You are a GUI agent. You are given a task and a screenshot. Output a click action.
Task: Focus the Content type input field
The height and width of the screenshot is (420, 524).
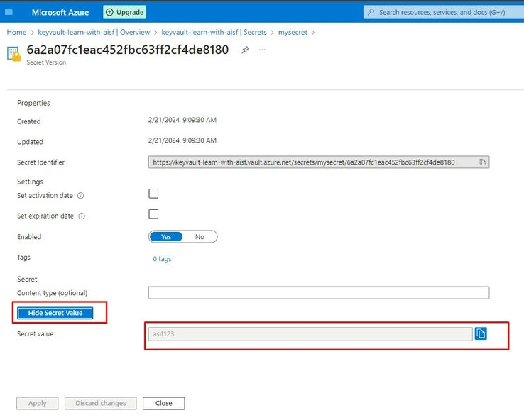[x=319, y=293]
